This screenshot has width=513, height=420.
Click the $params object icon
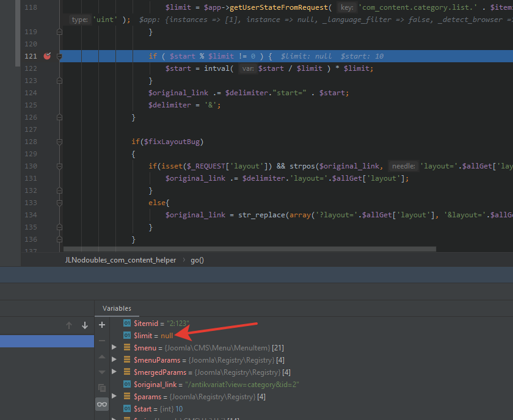click(x=127, y=396)
